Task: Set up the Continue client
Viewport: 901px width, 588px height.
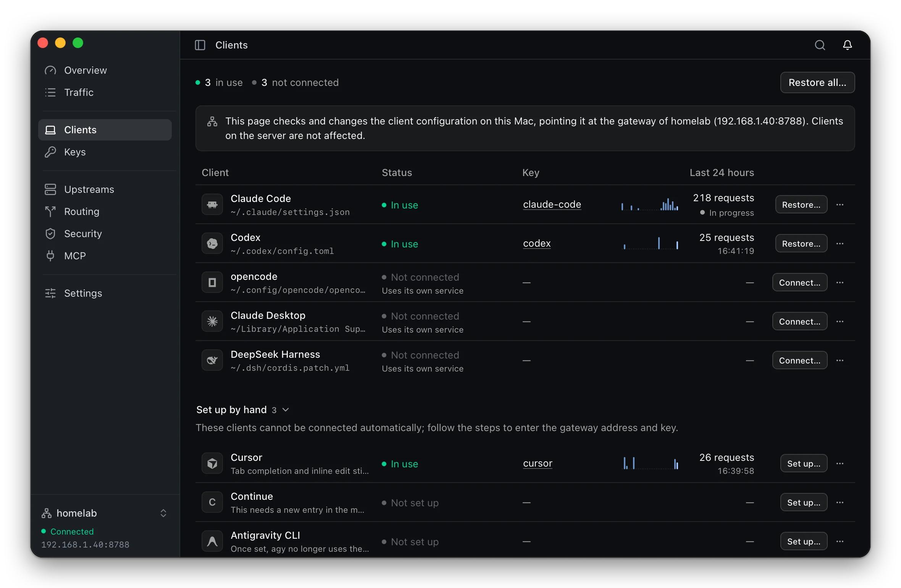Action: point(804,502)
